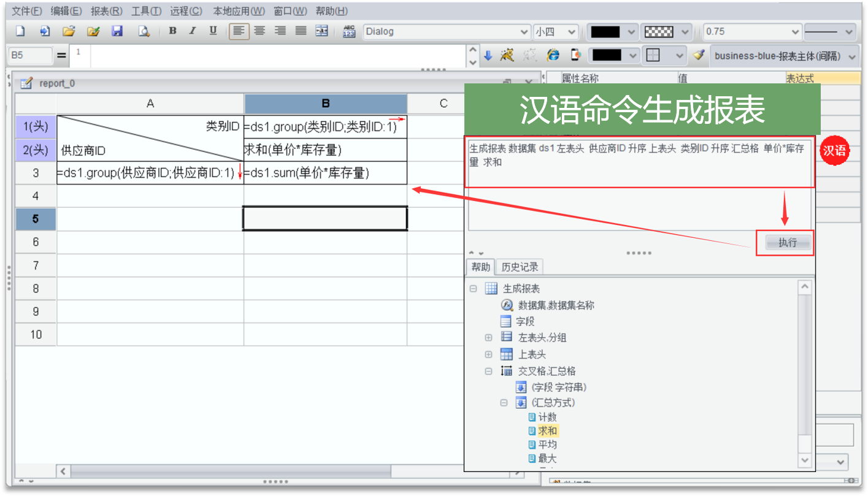Image resolution: width=868 pixels, height=496 pixels.
Task: Click the open folder icon
Action: (x=69, y=31)
